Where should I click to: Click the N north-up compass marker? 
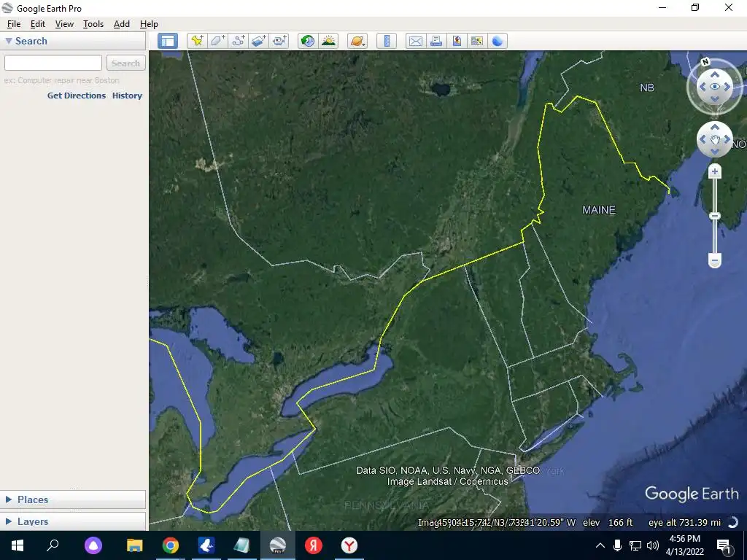[705, 61]
